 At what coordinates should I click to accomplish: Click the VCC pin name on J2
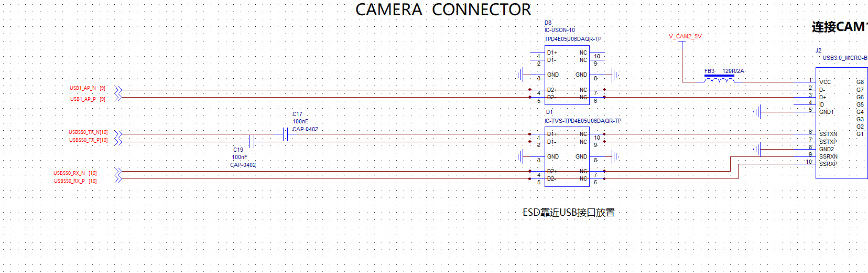pos(825,82)
